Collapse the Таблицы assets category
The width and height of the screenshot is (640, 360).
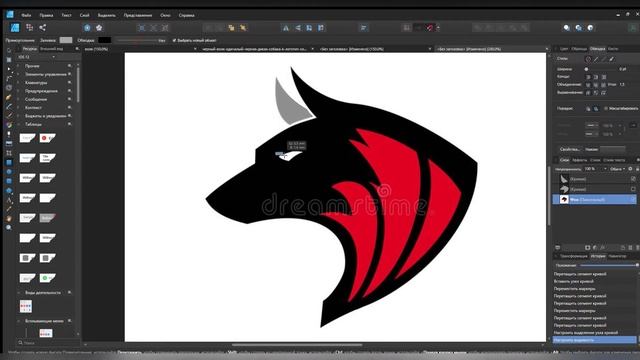click(x=18, y=124)
